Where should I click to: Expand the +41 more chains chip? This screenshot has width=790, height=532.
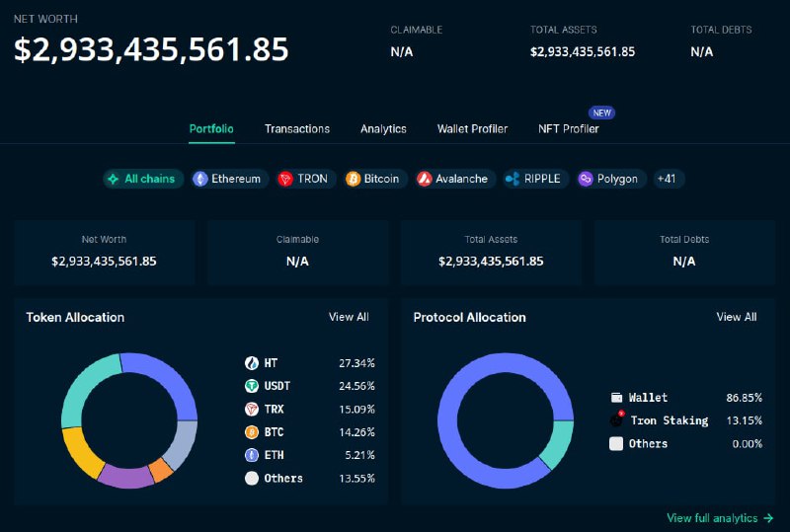[x=669, y=179]
